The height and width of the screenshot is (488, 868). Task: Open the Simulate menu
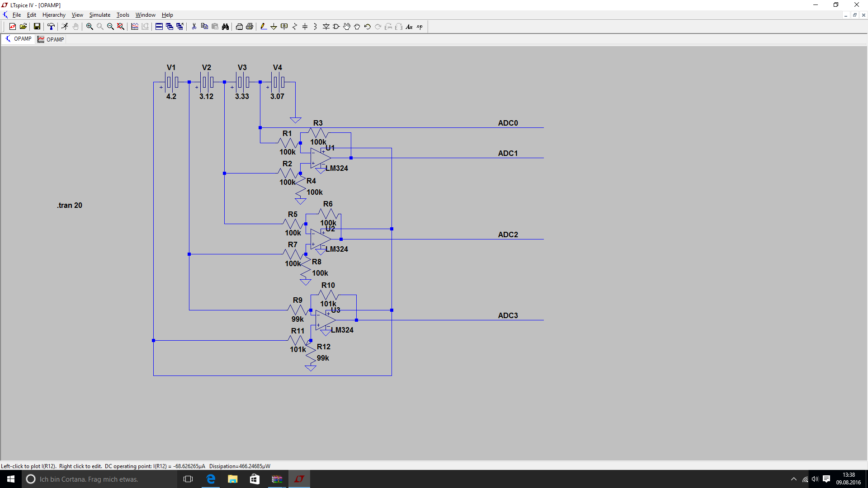(100, 15)
